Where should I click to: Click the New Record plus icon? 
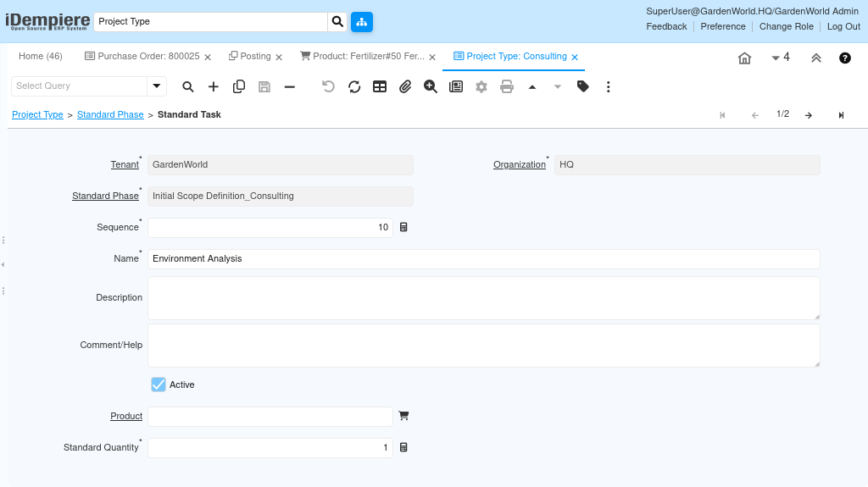(214, 86)
